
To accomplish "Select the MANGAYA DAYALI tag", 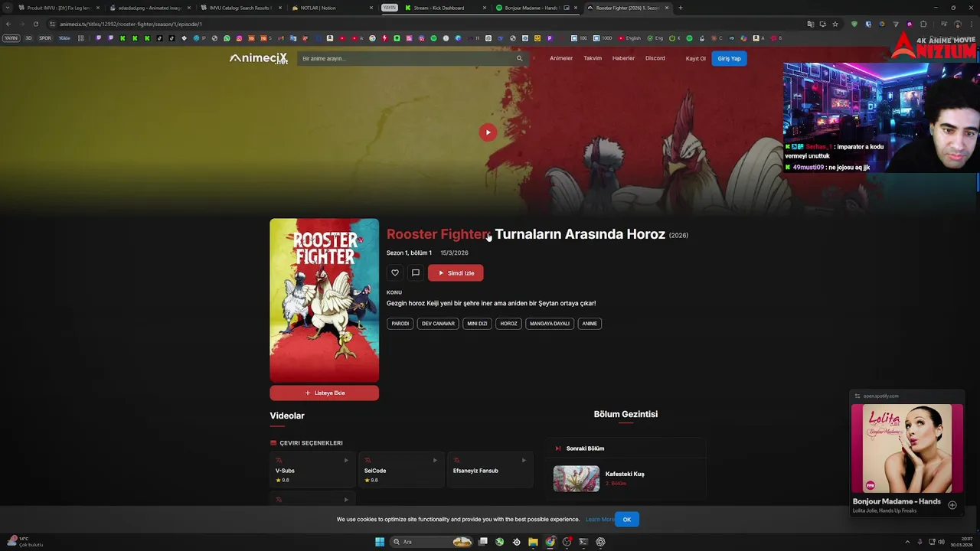I will point(550,324).
